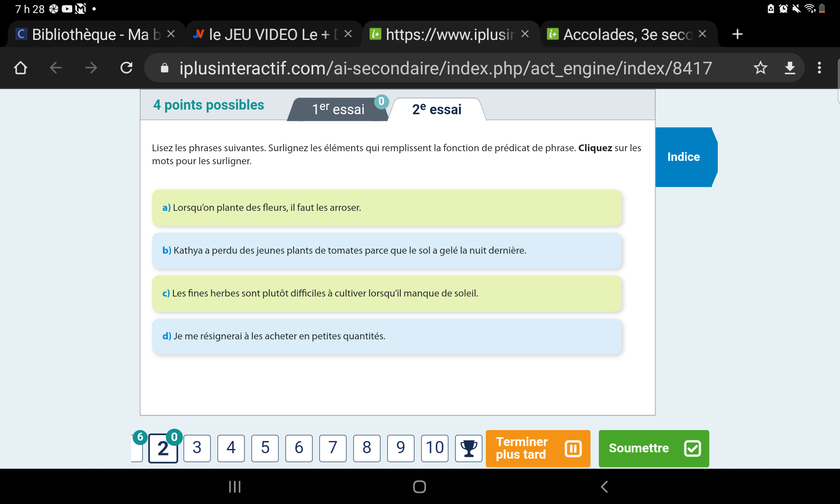Screen dimensions: 840x504
Task: Highlight the word "Kathya" in sentence b
Action: [x=188, y=251]
